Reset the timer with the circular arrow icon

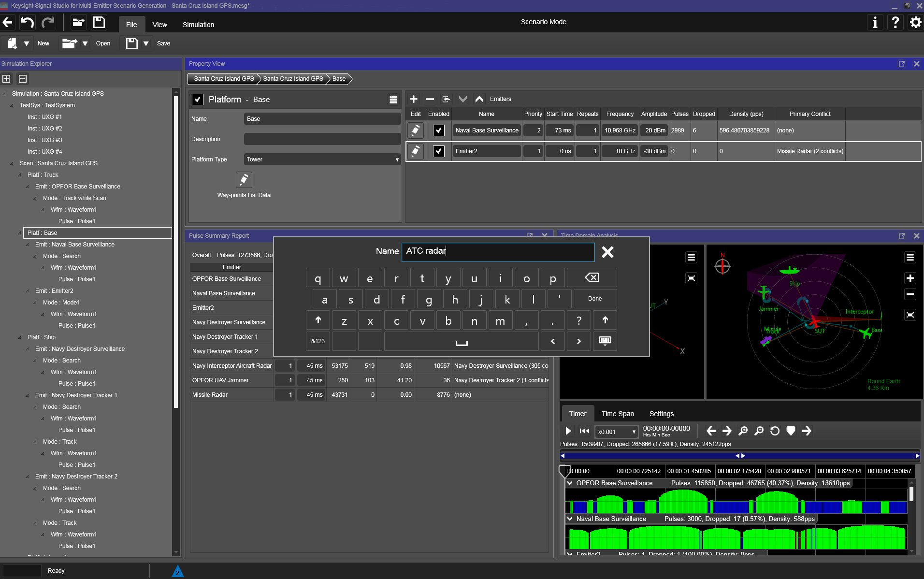(x=775, y=431)
